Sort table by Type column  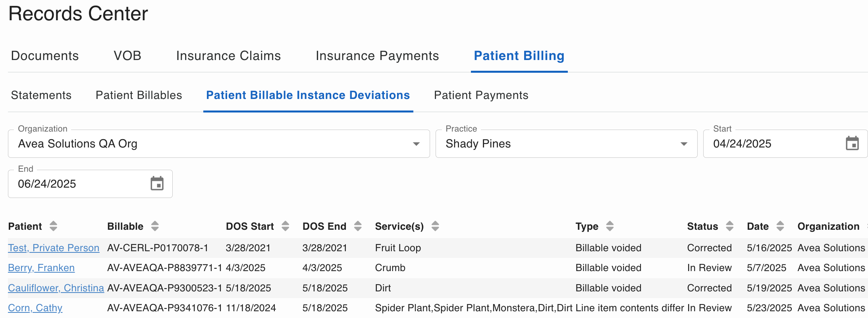point(610,226)
